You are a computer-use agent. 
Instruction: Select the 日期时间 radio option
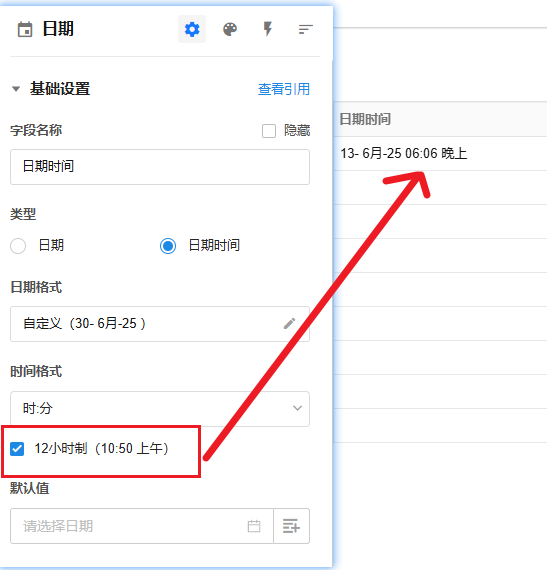click(x=168, y=246)
